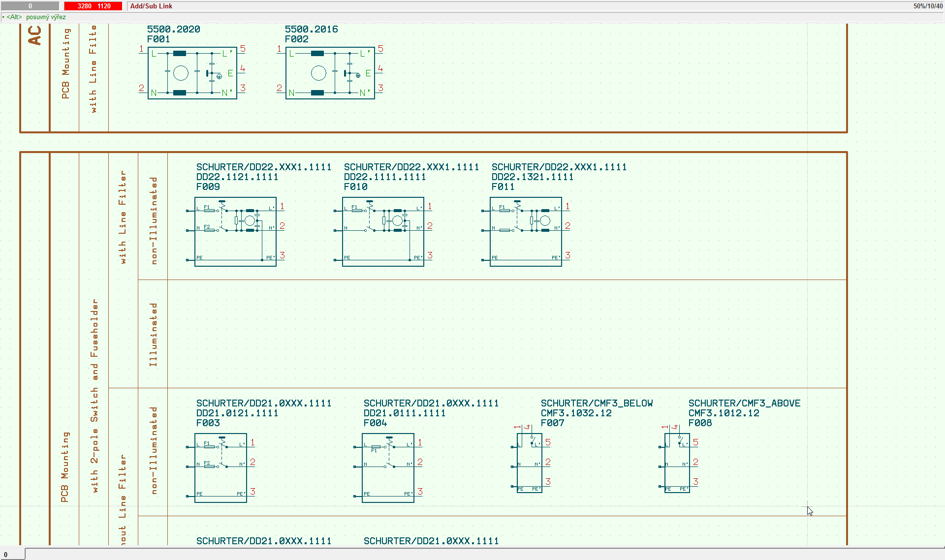The image size is (945, 560).
Task: Click the choke circle inside F002
Action: tap(318, 73)
